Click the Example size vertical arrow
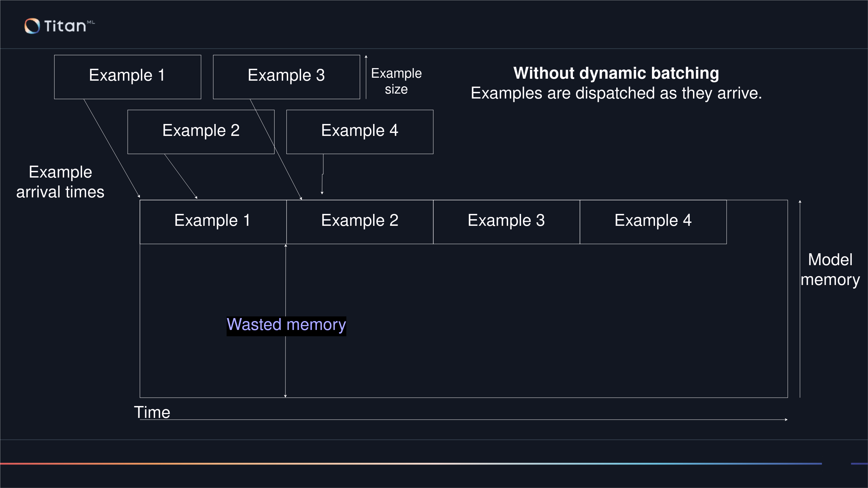 (366, 77)
